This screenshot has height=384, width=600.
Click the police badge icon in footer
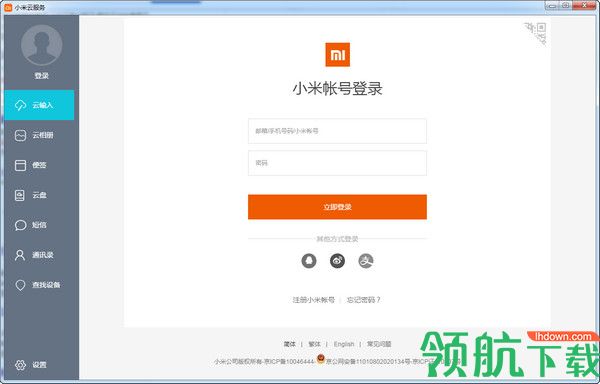tap(321, 359)
